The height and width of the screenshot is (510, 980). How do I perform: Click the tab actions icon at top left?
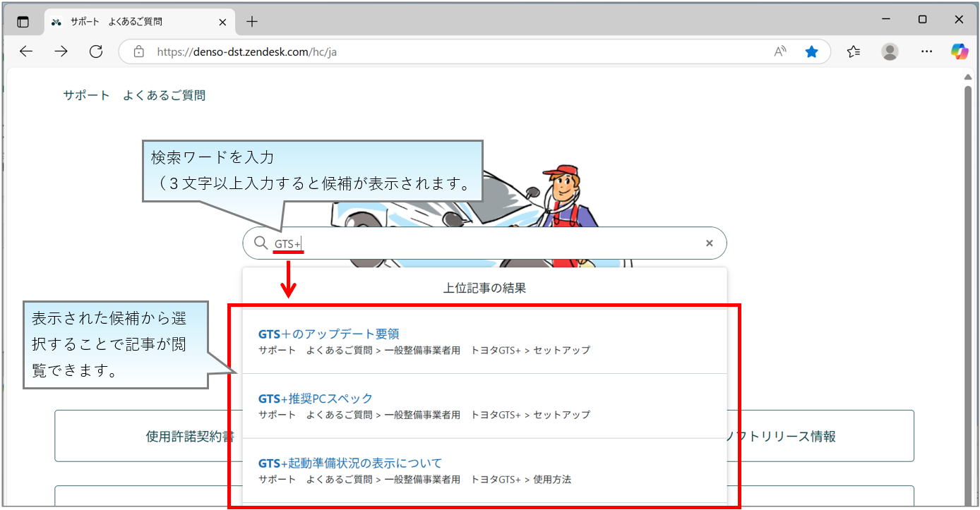coord(23,20)
